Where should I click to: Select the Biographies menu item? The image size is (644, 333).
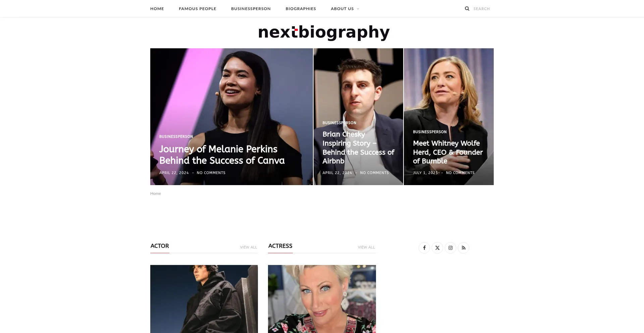tap(301, 9)
